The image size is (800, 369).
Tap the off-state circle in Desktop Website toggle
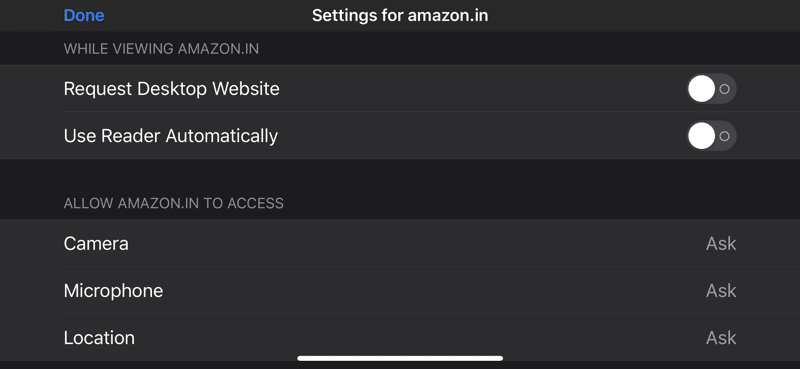point(724,89)
